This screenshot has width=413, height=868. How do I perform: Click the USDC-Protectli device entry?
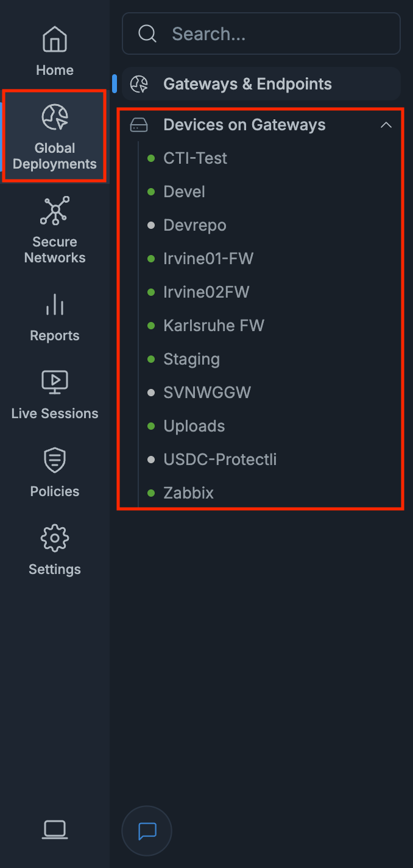coord(220,460)
